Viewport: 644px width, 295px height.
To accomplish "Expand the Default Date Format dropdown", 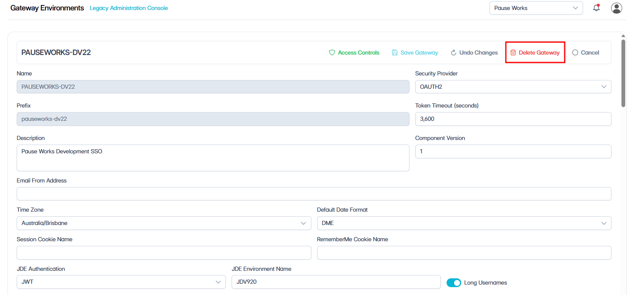I will point(464,223).
